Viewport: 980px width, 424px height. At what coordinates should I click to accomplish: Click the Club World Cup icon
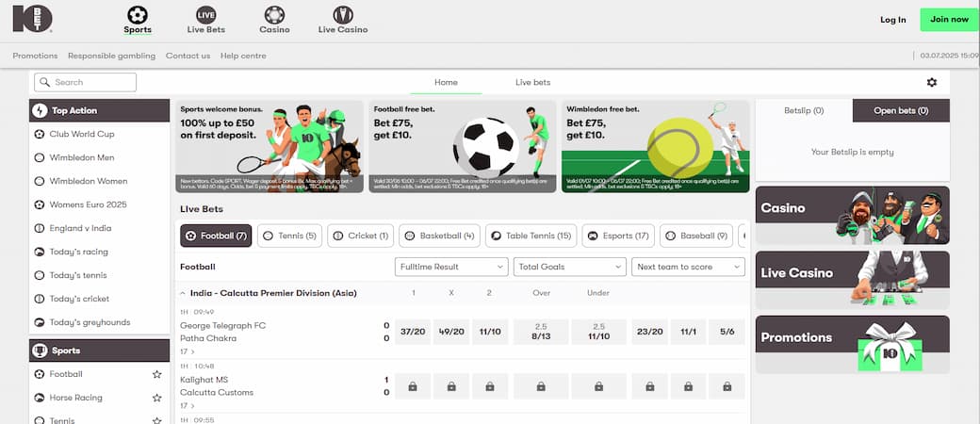pos(40,134)
